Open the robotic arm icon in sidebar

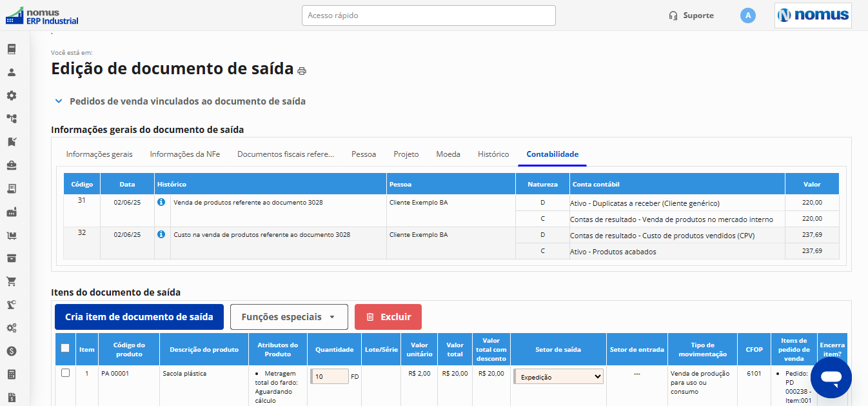pos(12,305)
